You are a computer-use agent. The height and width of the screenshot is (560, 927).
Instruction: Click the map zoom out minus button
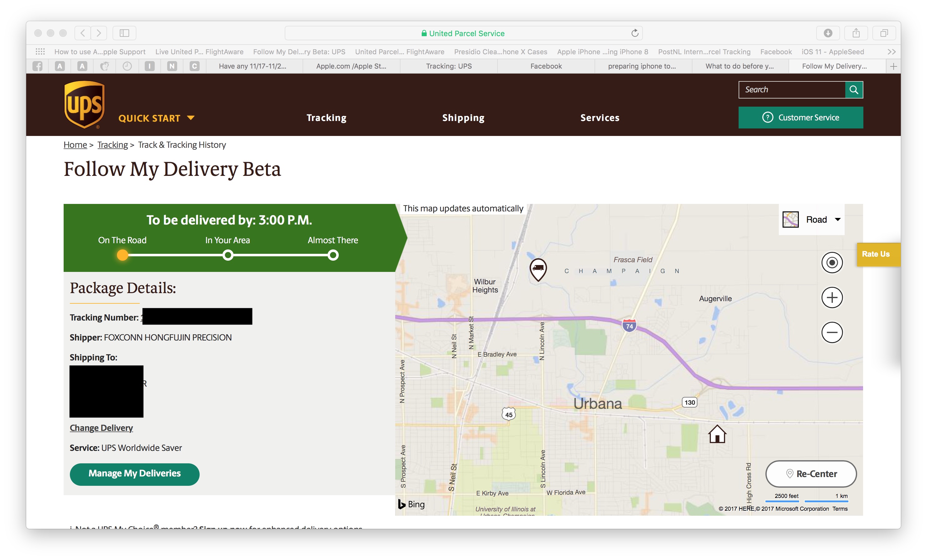click(x=832, y=332)
